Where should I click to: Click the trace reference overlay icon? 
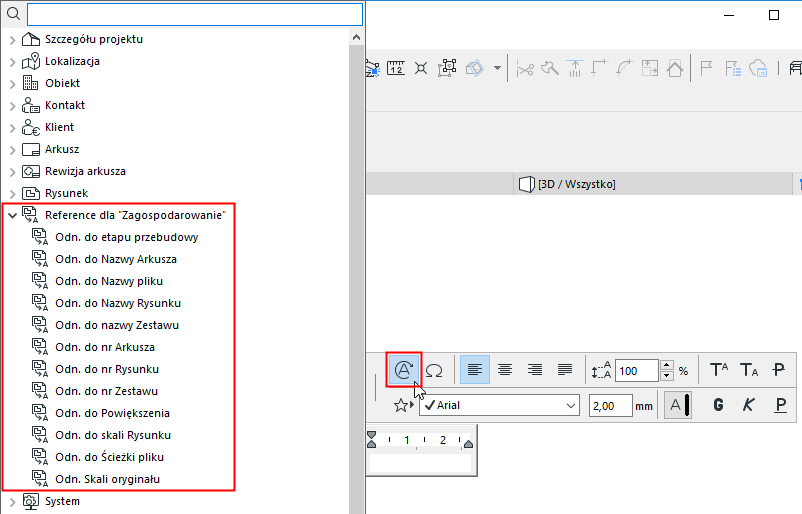coord(475,68)
